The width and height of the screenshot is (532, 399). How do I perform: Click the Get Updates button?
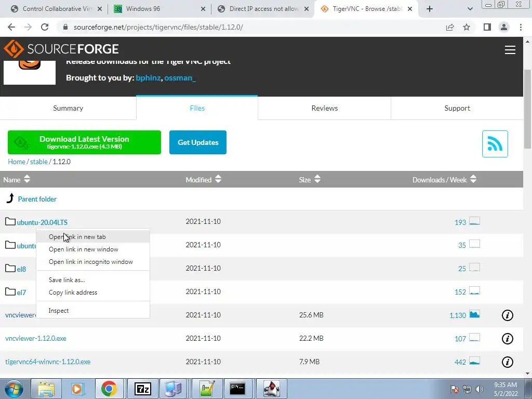tap(198, 142)
